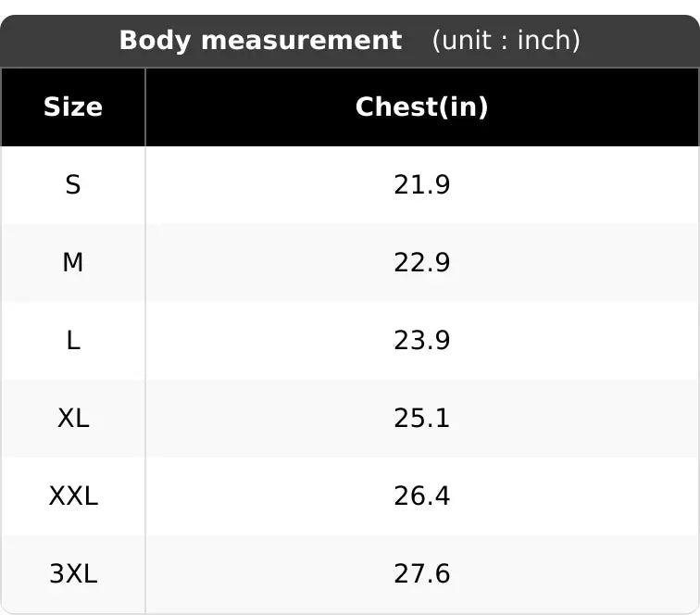
Task: Select the Chest(in) column header
Action: click(x=422, y=107)
